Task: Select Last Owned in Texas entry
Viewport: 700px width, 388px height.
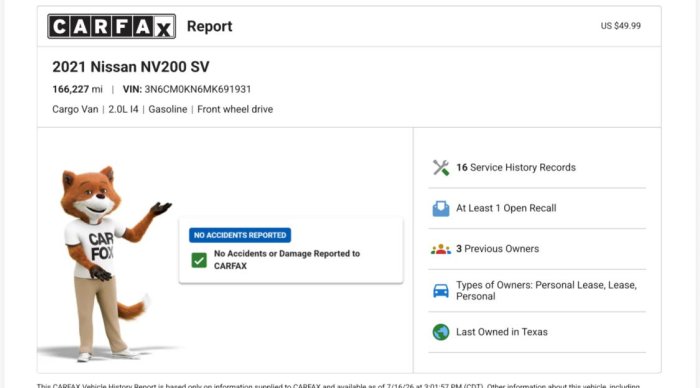Action: click(501, 332)
